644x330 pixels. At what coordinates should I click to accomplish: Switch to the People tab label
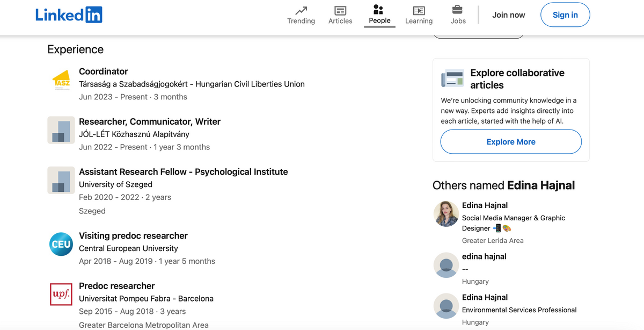[379, 20]
